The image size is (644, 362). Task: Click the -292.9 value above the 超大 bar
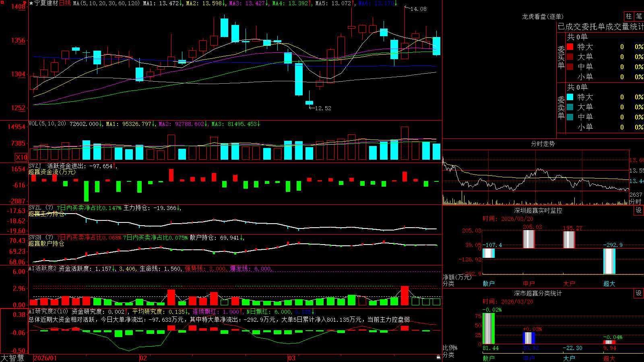coord(613,245)
